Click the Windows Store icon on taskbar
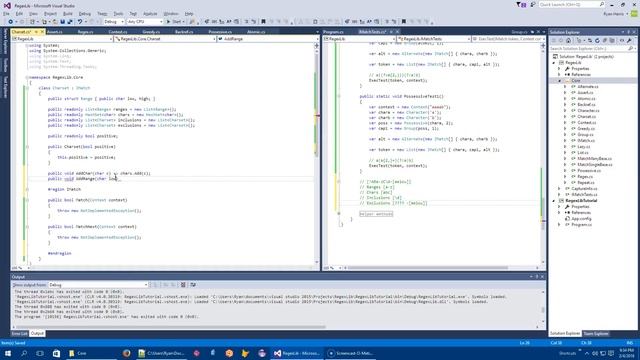 [56, 353]
